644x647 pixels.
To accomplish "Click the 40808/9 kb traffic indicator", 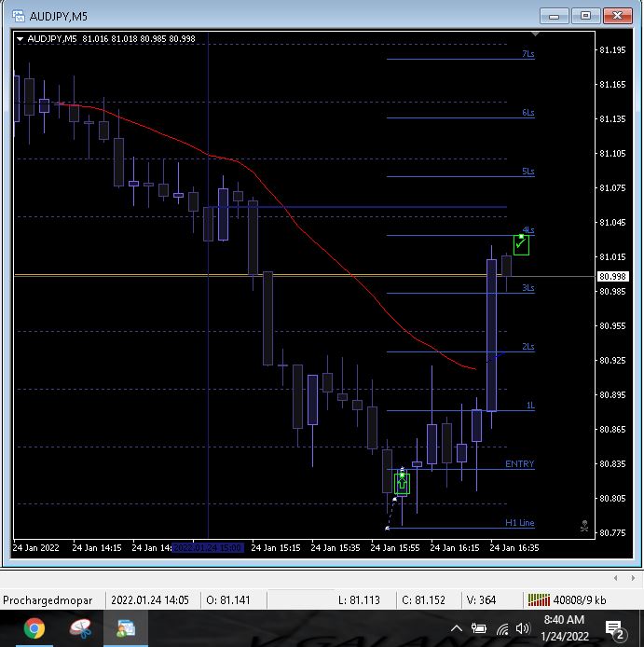I will (x=580, y=600).
